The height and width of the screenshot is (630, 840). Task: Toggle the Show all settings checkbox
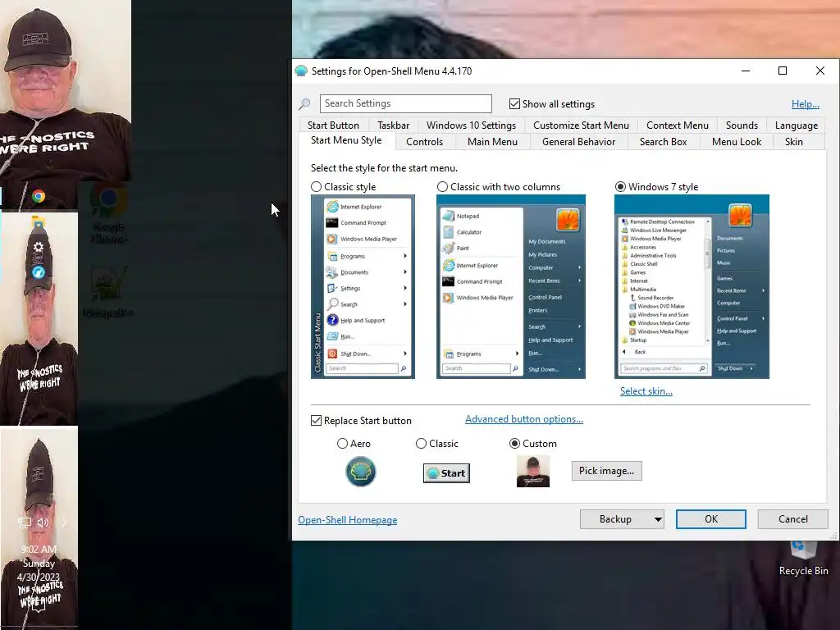coord(514,104)
